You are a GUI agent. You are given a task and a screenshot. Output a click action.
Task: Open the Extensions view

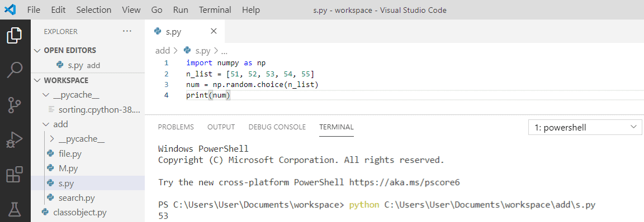tap(15, 175)
